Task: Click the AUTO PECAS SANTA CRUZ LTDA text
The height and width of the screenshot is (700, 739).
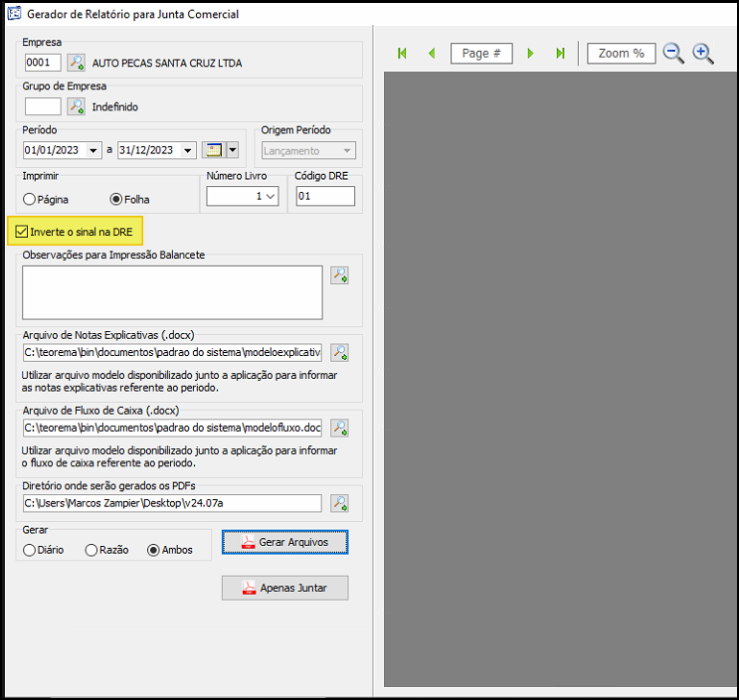Action: (x=167, y=63)
